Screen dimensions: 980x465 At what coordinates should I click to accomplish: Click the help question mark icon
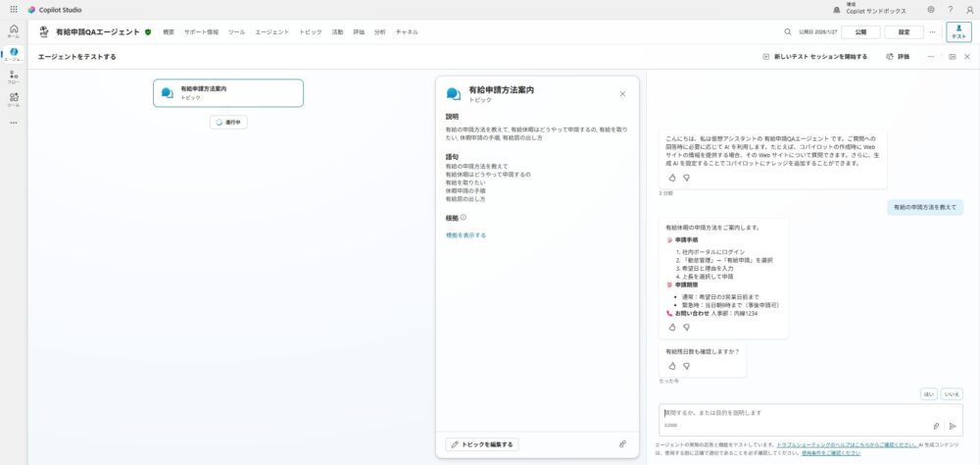click(x=950, y=9)
